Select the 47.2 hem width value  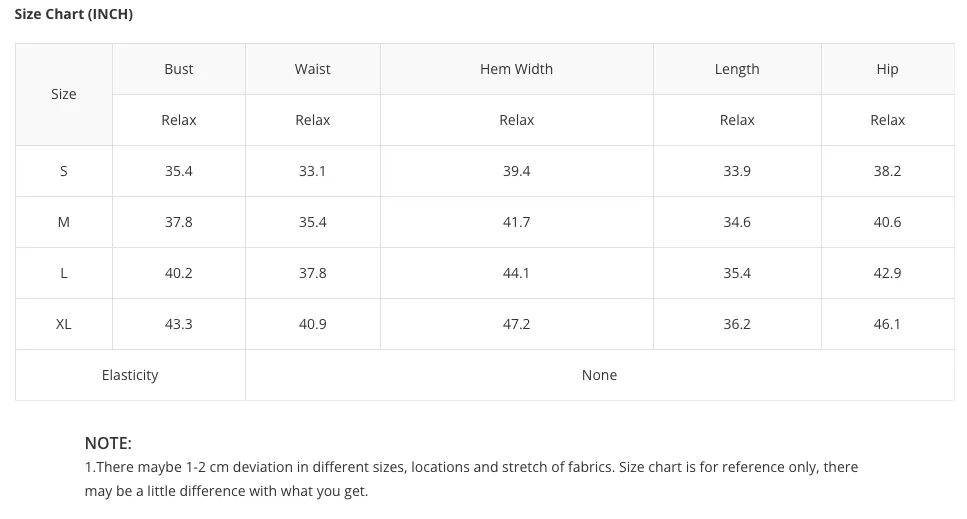[x=517, y=324]
